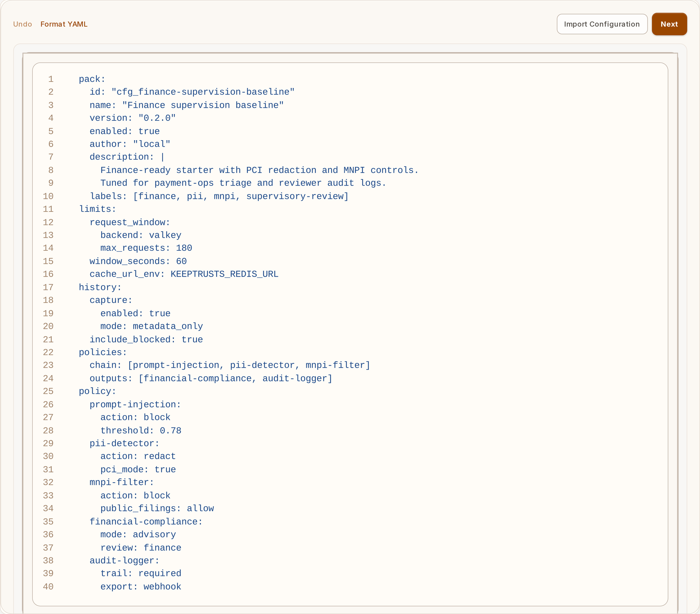
Task: Click the version "0.2.0" line
Action: [133, 118]
